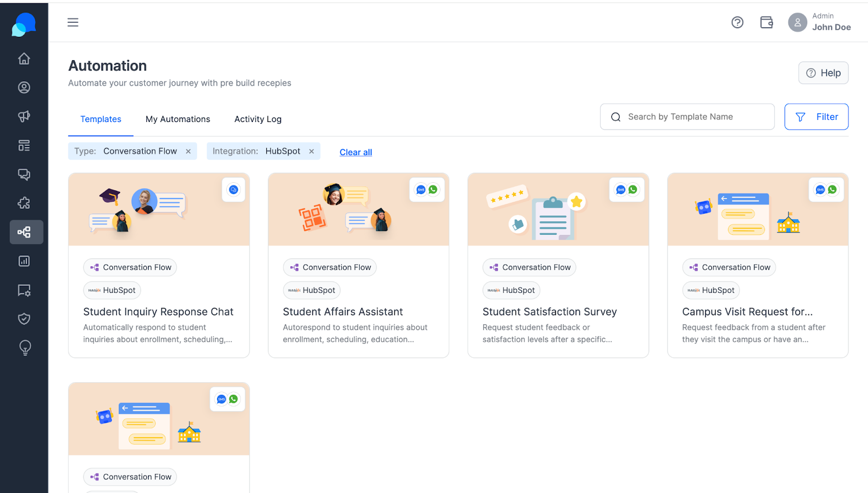Image resolution: width=868 pixels, height=493 pixels.
Task: Click SMS WhatsApp badge on Student Affairs card
Action: coord(427,190)
